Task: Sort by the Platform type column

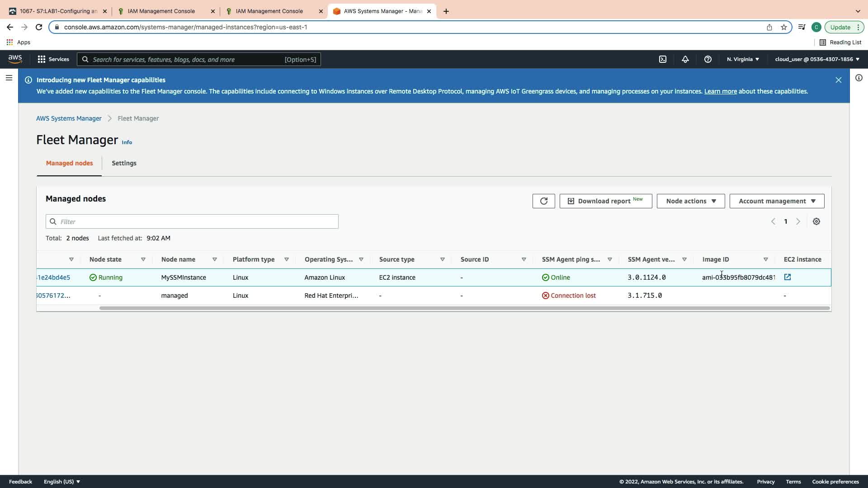Action: point(286,259)
